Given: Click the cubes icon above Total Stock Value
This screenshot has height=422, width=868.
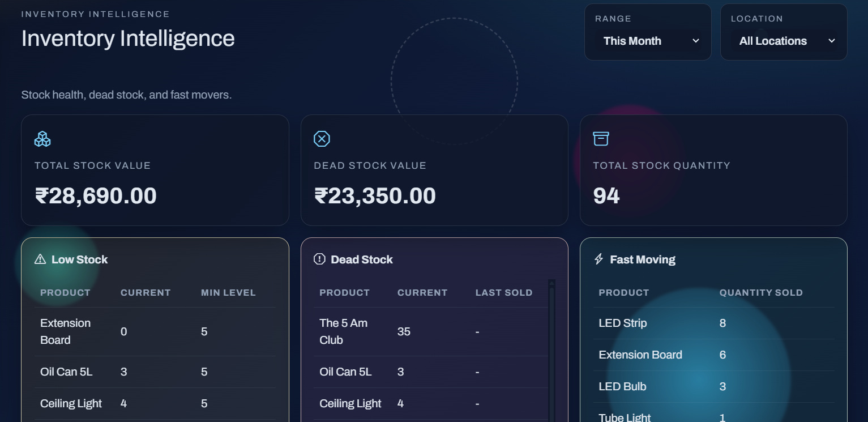Looking at the screenshot, I should (x=42, y=139).
